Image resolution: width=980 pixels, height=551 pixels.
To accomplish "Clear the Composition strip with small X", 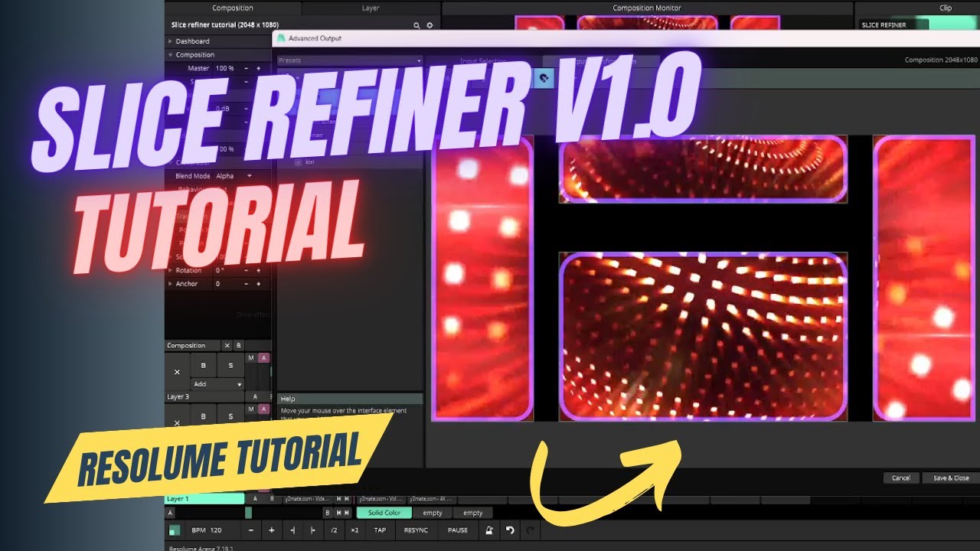I will coord(227,346).
